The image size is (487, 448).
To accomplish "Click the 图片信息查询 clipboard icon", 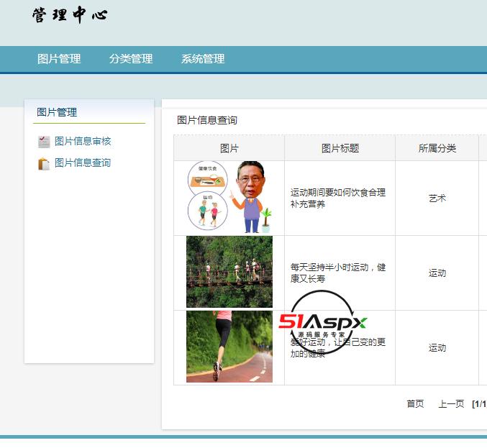I will click(44, 164).
